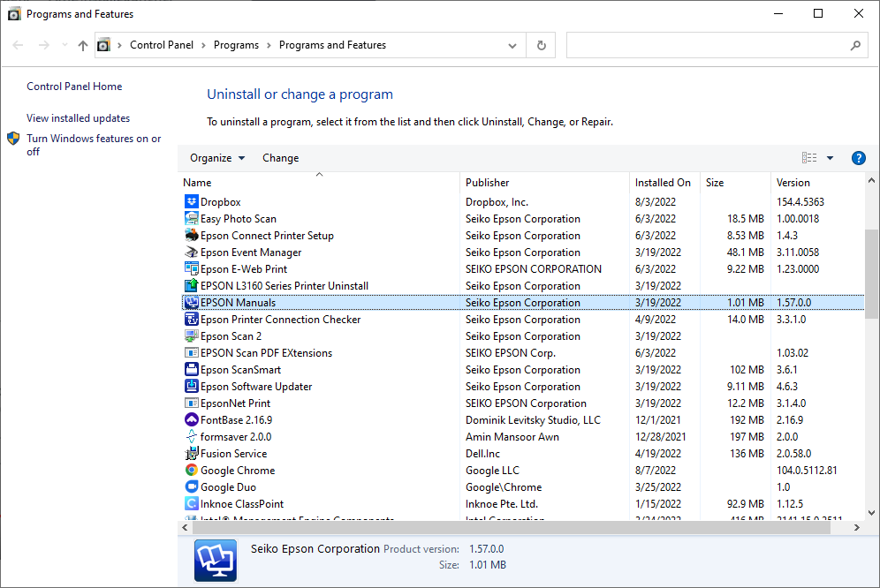Image resolution: width=880 pixels, height=588 pixels.
Task: Click the EpsonNet Print icon
Action: point(192,403)
